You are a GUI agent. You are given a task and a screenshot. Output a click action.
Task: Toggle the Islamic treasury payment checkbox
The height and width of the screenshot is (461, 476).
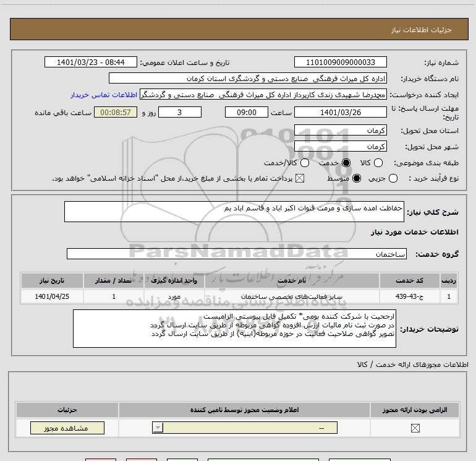(x=300, y=178)
